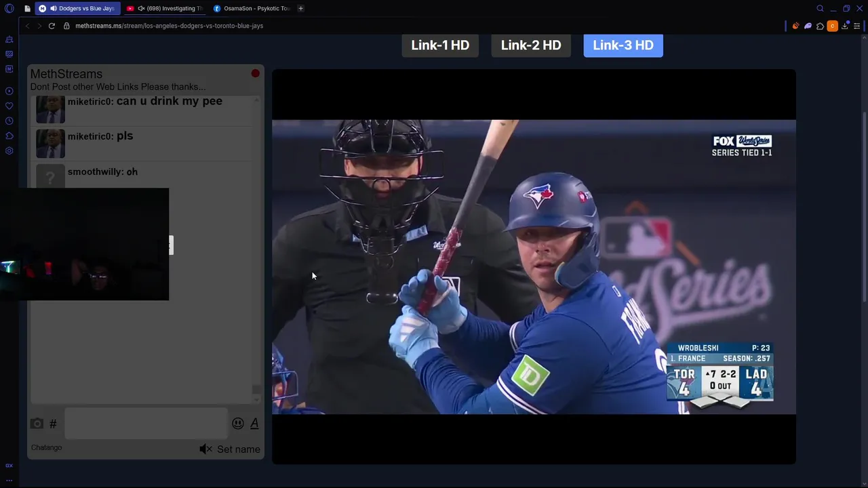The height and width of the screenshot is (488, 868).
Task: Click smoothwilly placeholder avatar
Action: click(x=50, y=176)
